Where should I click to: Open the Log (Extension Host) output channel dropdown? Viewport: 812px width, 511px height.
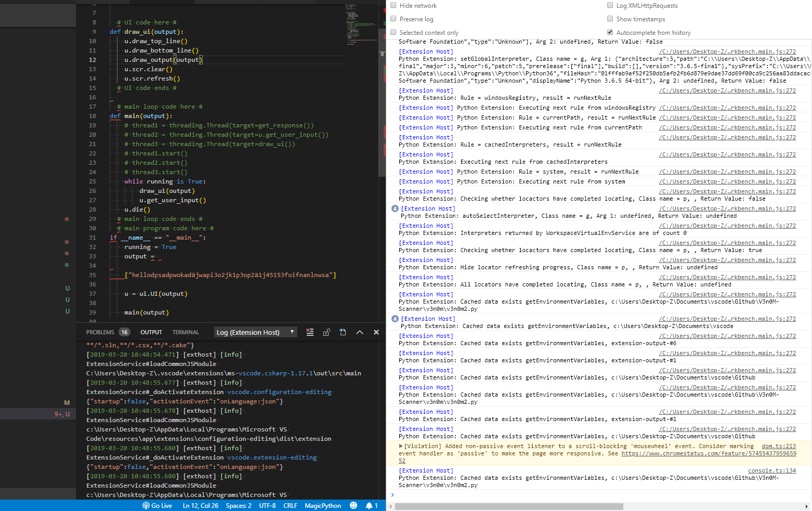pos(255,332)
